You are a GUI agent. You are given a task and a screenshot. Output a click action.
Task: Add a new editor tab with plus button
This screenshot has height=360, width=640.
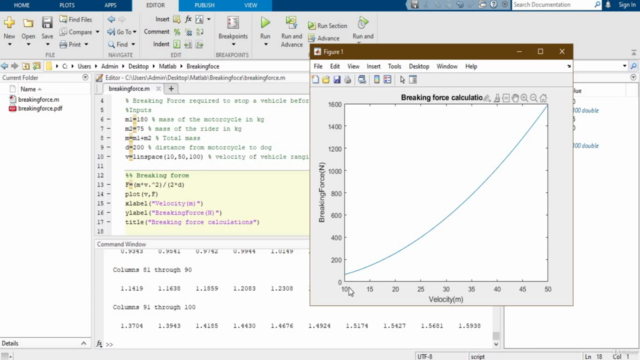click(171, 89)
